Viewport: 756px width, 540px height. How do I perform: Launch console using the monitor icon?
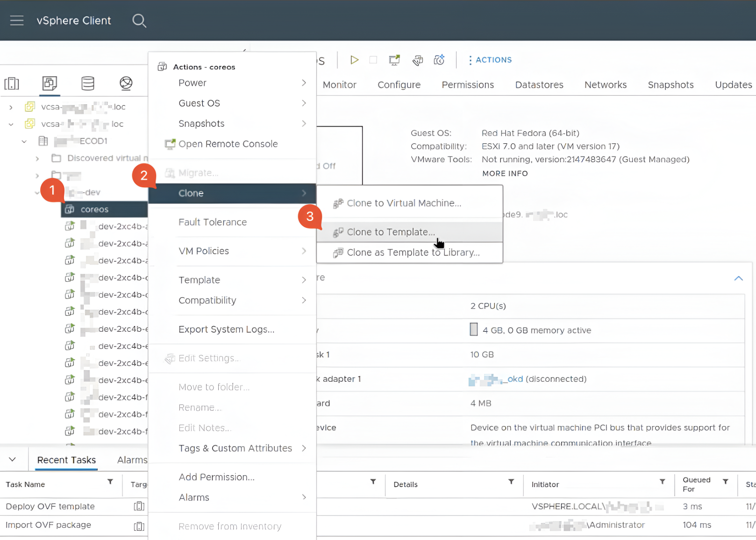pyautogui.click(x=394, y=60)
